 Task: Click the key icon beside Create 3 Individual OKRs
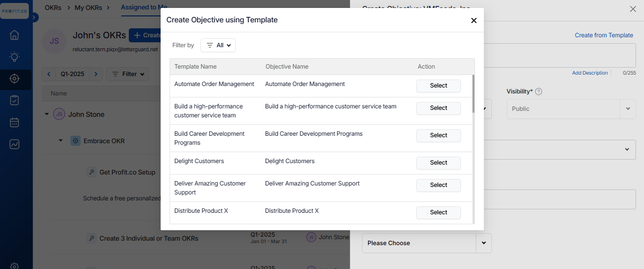pos(91,238)
